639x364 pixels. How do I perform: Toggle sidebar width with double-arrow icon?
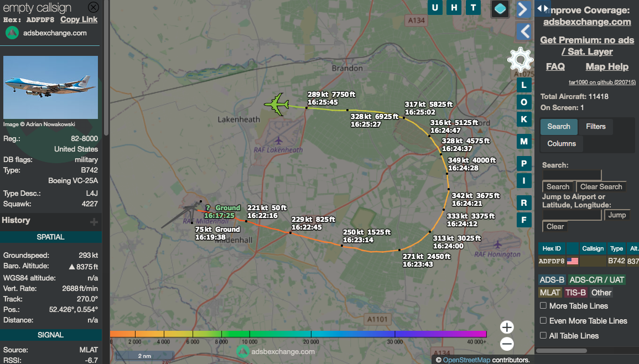(542, 8)
